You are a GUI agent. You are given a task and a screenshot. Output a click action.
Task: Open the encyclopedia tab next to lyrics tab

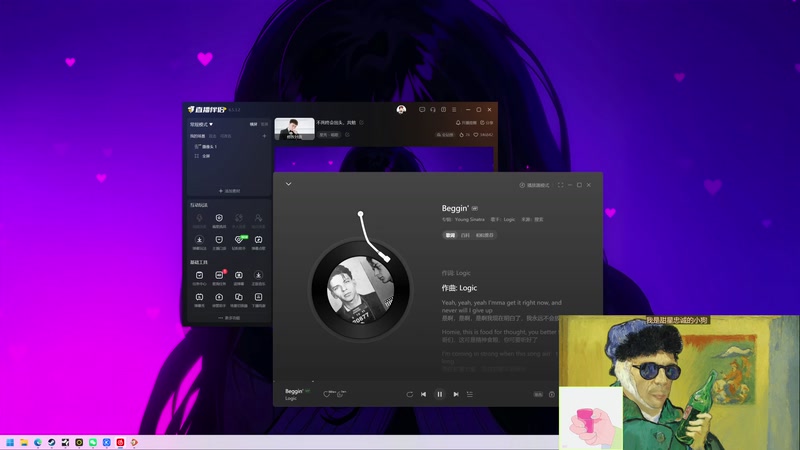click(x=465, y=235)
